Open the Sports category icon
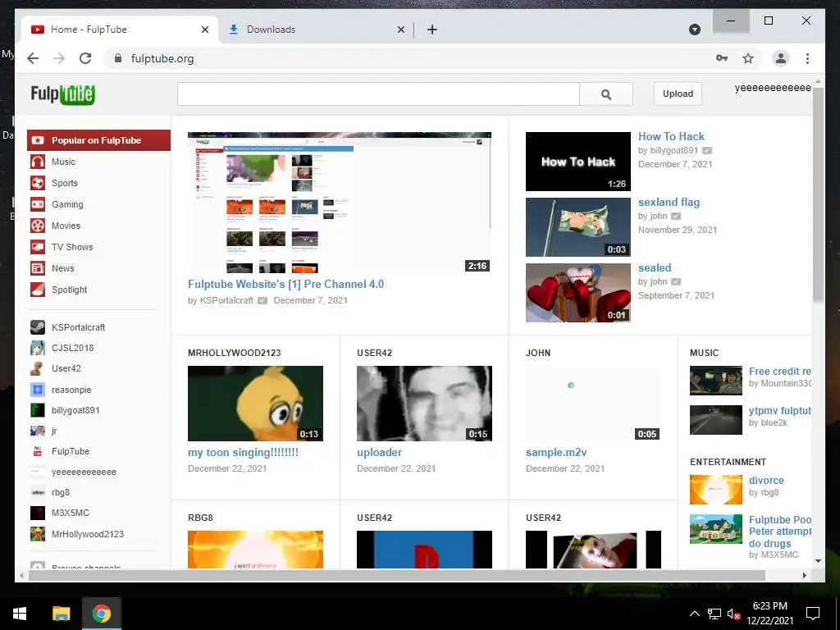Viewport: 840px width, 630px height. coord(38,183)
